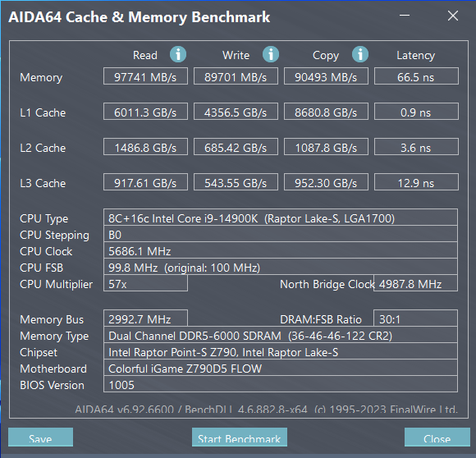Click the Memory Latency 66.5 ns value
Screen dimensions: 476x458
[x=416, y=76]
